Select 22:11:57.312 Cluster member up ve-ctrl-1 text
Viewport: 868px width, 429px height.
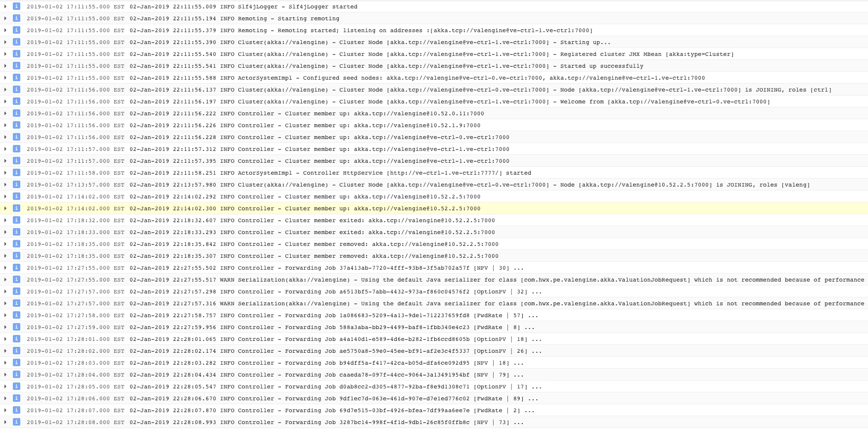tap(320, 149)
